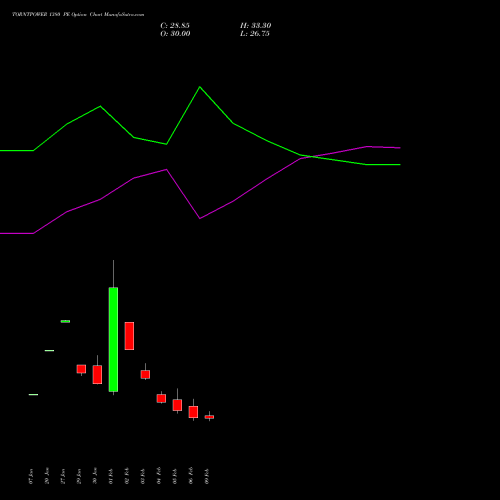
Task: Click the tall green candlestick body
Action: point(113,339)
